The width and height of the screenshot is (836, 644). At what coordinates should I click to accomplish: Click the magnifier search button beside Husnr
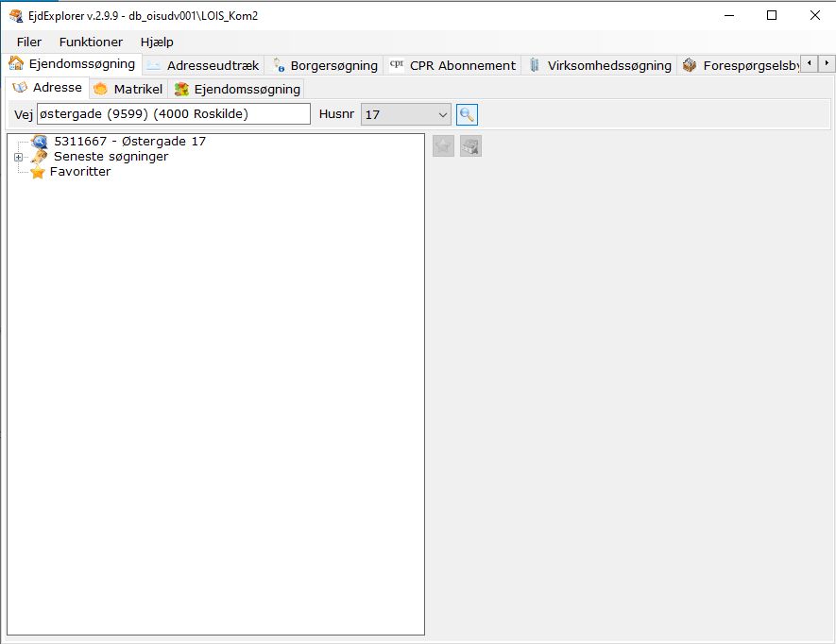[x=467, y=114]
